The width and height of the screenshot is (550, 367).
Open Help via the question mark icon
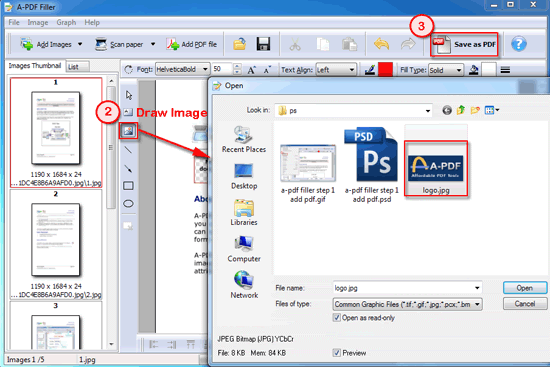point(518,44)
